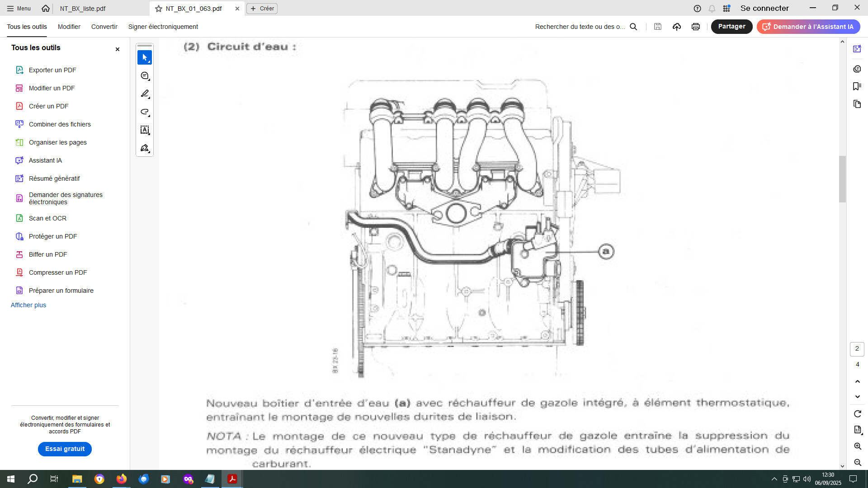Open the bookmarks panel icon
The image size is (868, 488).
(x=857, y=86)
